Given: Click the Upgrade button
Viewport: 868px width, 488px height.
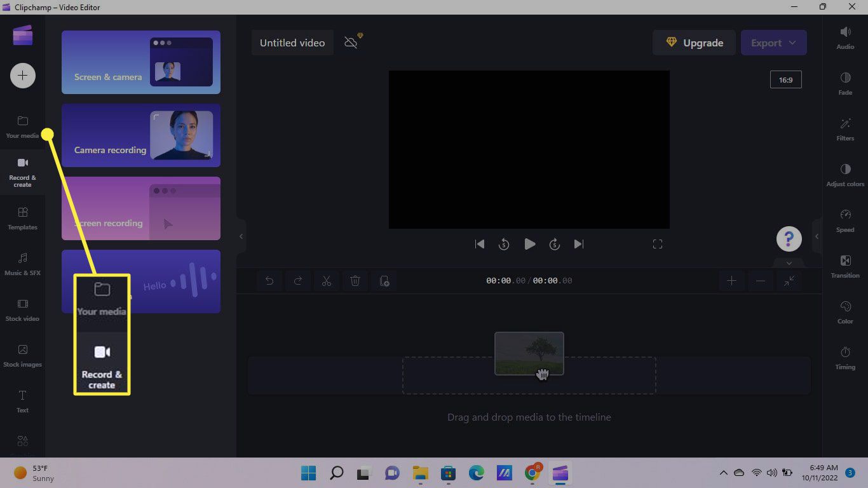Looking at the screenshot, I should (x=694, y=43).
